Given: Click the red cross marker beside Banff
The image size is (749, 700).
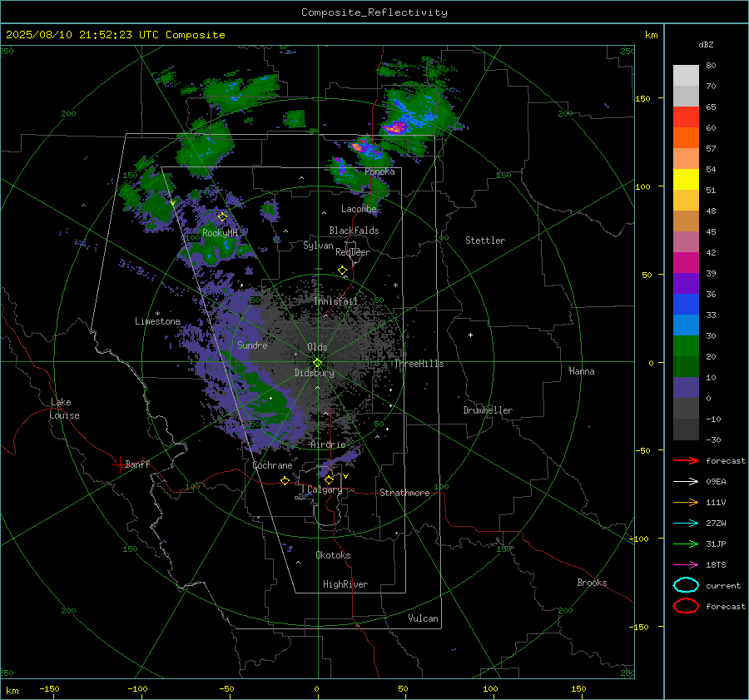Looking at the screenshot, I should pyautogui.click(x=119, y=464).
